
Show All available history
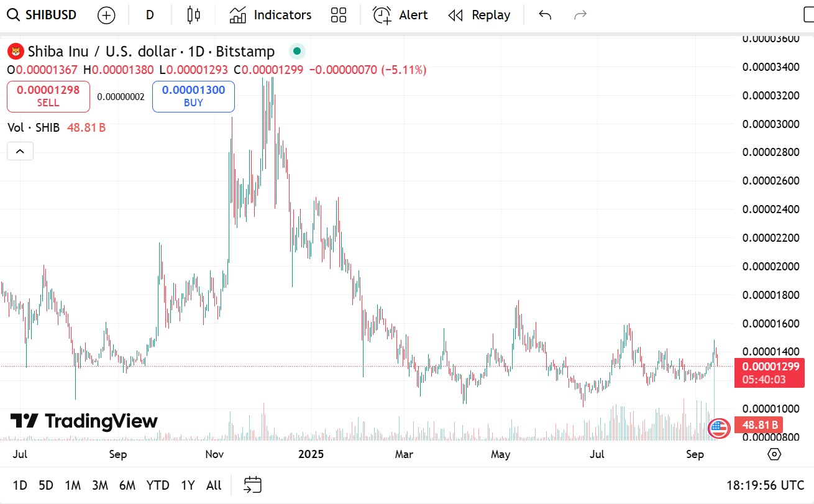(214, 485)
